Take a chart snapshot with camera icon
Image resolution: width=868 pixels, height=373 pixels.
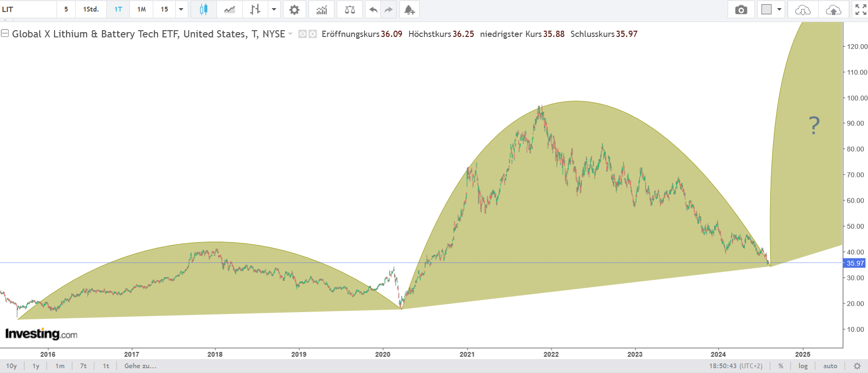[741, 10]
